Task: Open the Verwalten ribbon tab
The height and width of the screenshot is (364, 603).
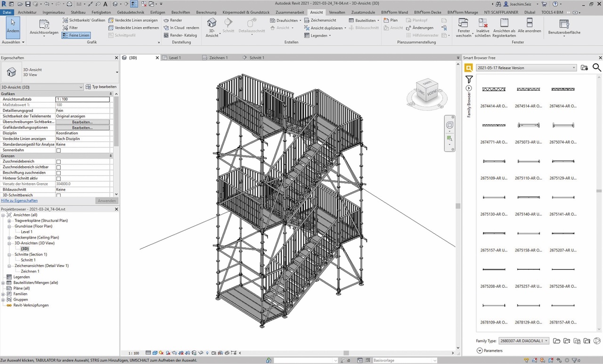Action: 336,12
